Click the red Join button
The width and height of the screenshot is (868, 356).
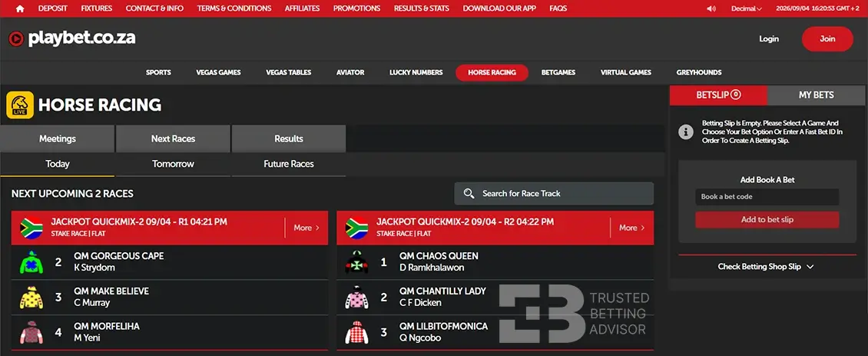point(827,38)
